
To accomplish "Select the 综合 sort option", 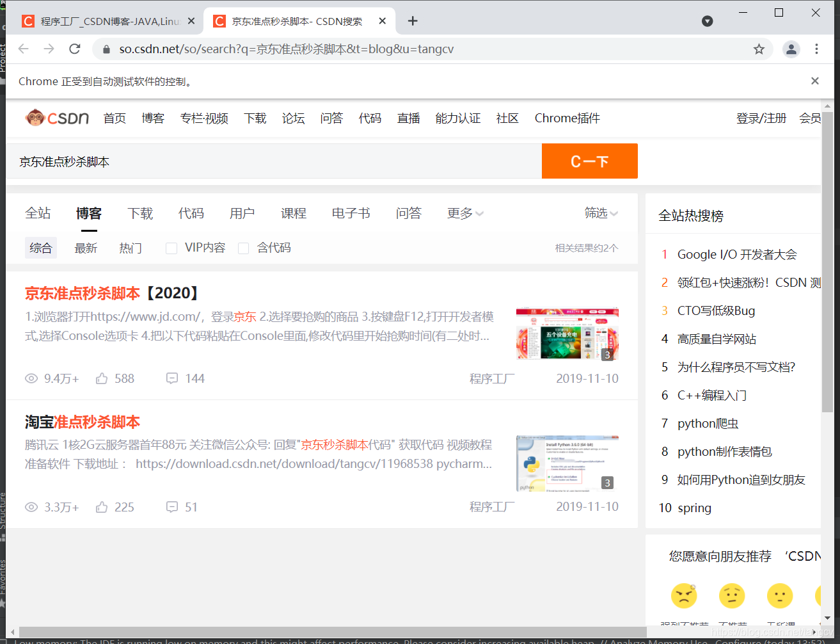I will (41, 248).
